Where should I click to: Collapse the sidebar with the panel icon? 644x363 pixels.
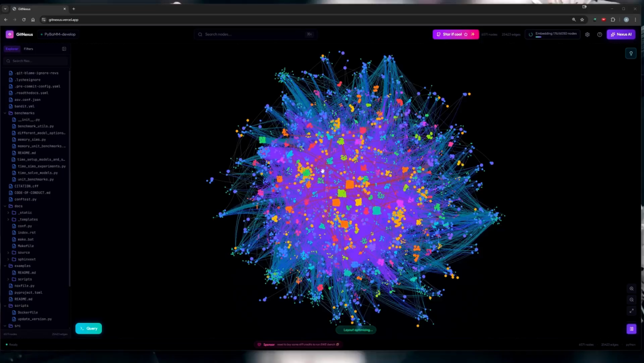click(x=64, y=49)
